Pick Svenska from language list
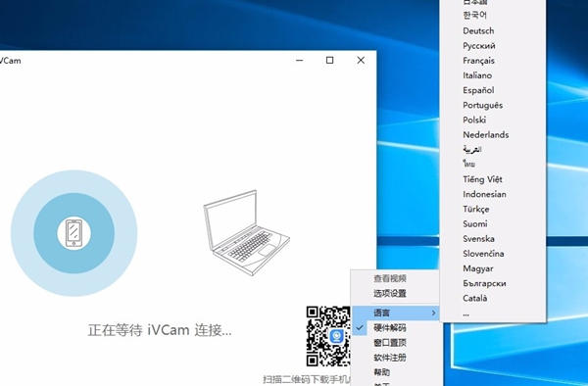This screenshot has height=386, width=588. point(493,239)
